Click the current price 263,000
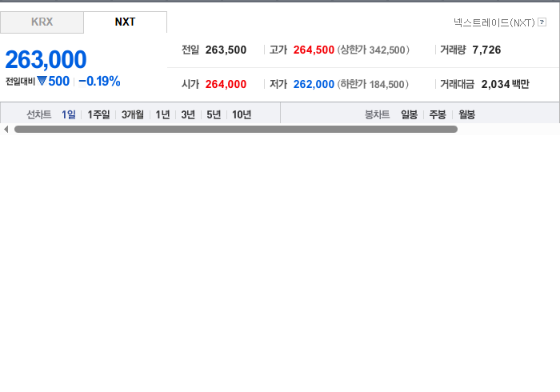 tap(46, 59)
